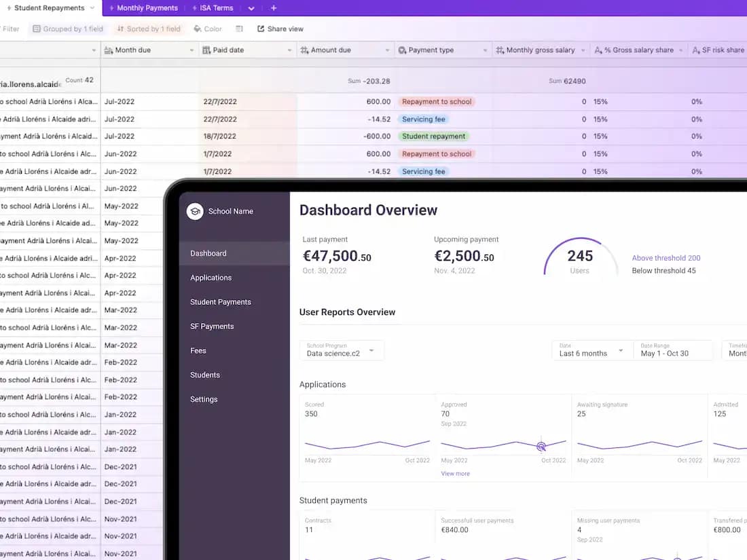747x560 pixels.
Task: Click the Grouped by 1 field icon
Action: (37, 29)
